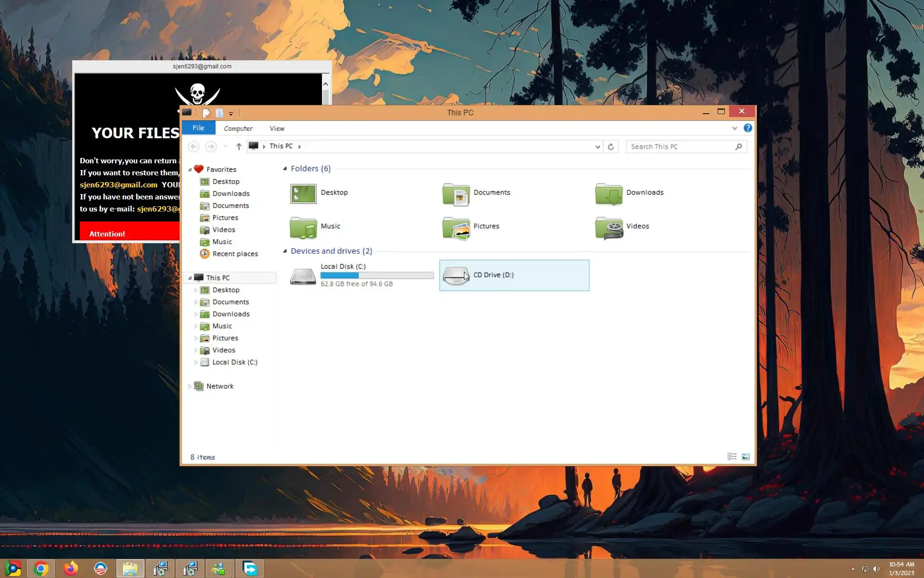Launch Firefox from the taskbar

pyautogui.click(x=71, y=569)
